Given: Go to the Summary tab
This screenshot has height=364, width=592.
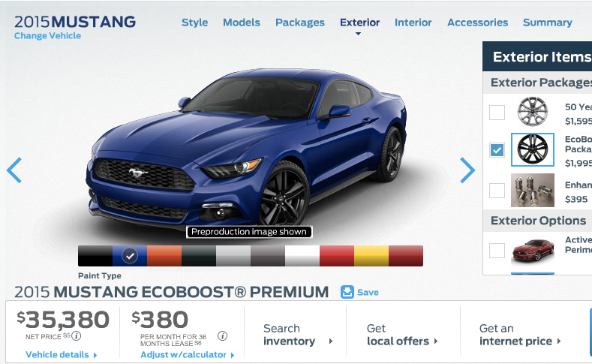Looking at the screenshot, I should pyautogui.click(x=548, y=23).
